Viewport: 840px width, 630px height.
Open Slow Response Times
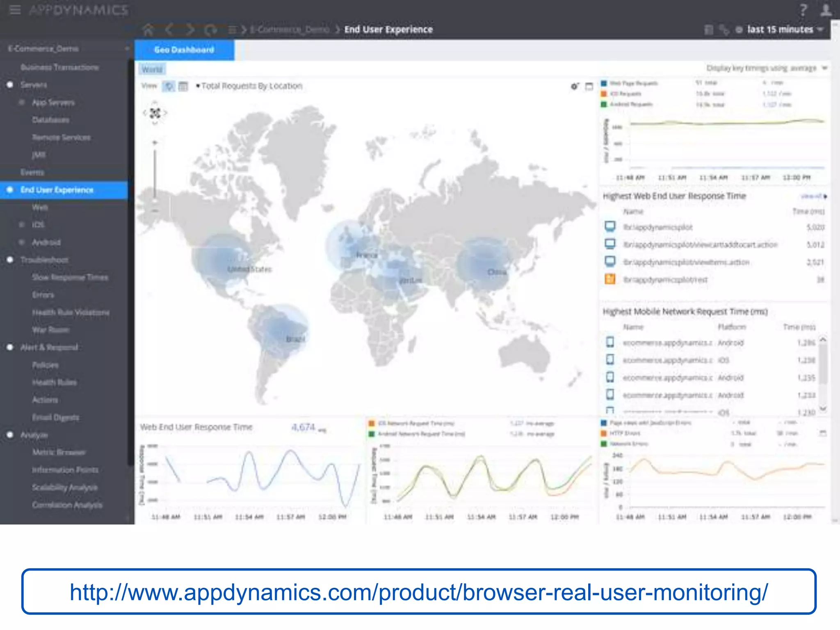pos(70,278)
